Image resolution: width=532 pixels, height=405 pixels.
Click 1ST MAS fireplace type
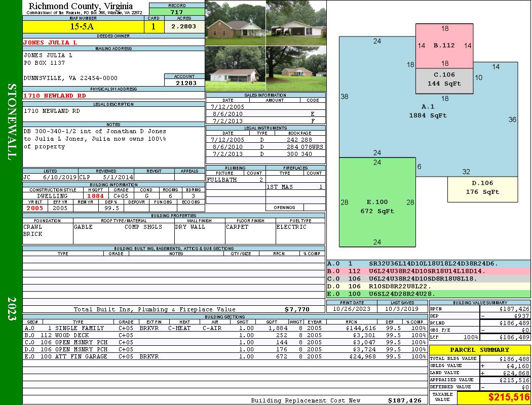coord(279,187)
